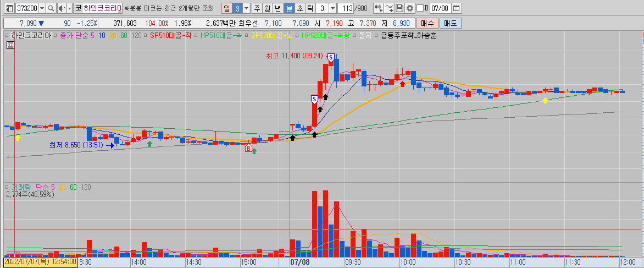Open the calendar date picker icon
644x268 pixels.
coord(456,8)
